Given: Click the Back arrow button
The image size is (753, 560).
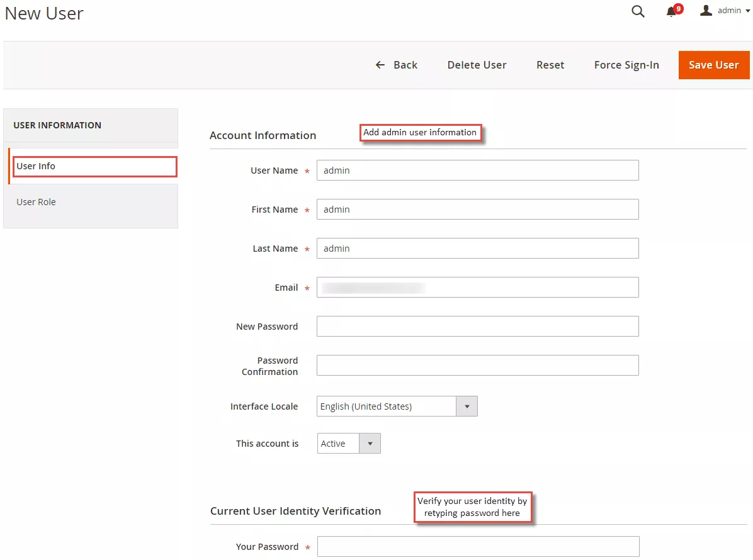Looking at the screenshot, I should (x=397, y=65).
